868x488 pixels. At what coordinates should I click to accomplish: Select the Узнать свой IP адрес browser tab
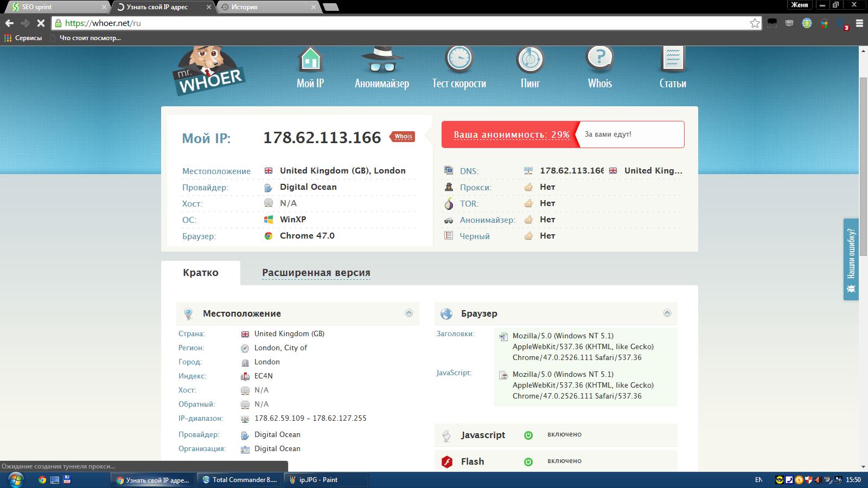[164, 7]
